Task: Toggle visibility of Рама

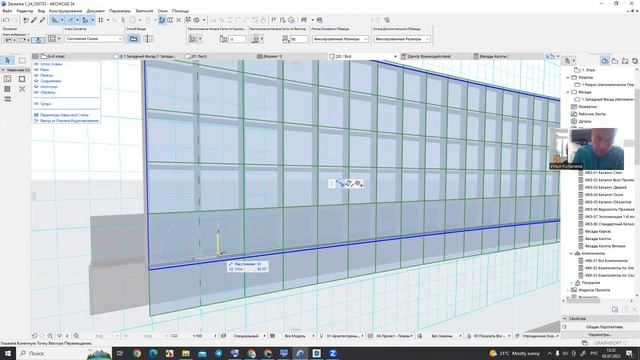Action: point(36,70)
